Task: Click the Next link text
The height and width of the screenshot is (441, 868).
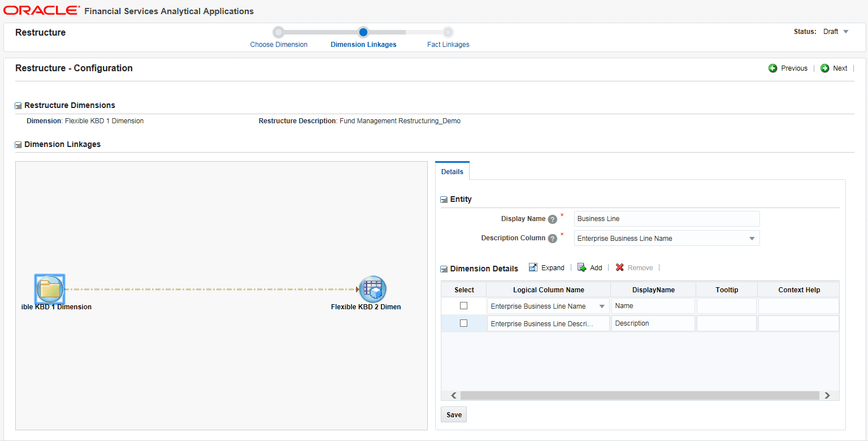Action: [840, 68]
